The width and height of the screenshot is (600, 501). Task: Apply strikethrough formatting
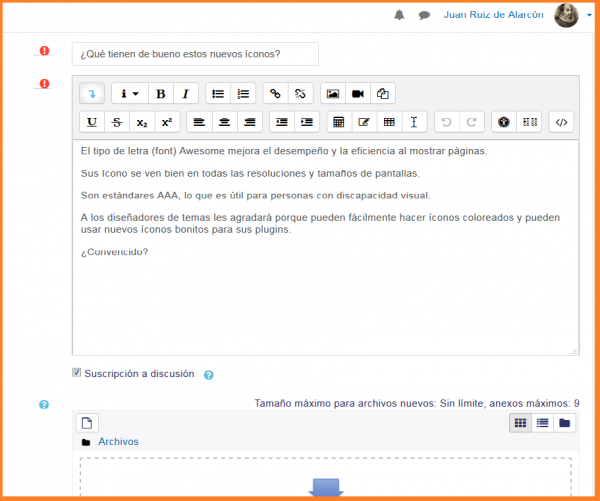pyautogui.click(x=118, y=123)
